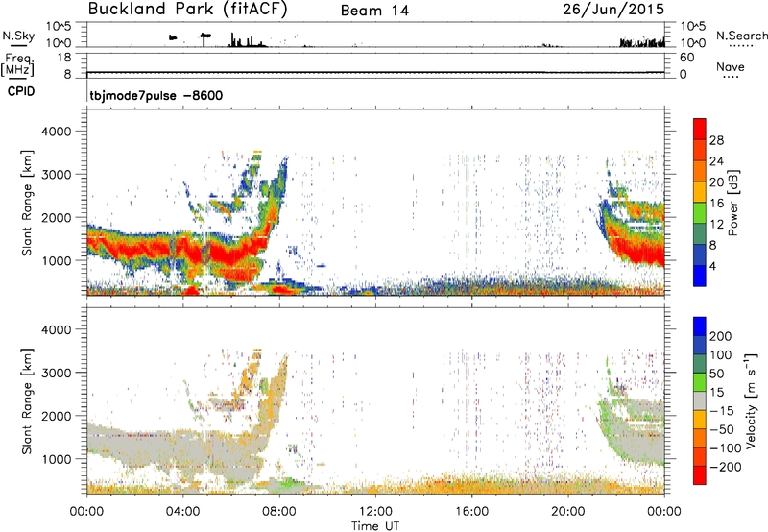The image size is (768, 532).
Task: Click the 'Time UT' axis label
Action: 375,525
